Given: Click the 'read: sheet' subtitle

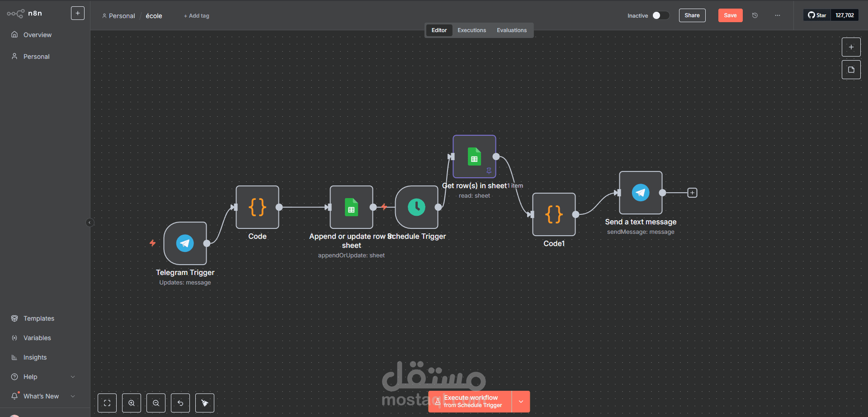Looking at the screenshot, I should [x=474, y=196].
